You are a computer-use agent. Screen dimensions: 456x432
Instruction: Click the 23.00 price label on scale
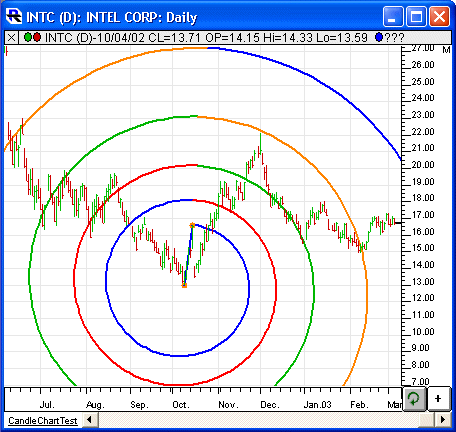[x=423, y=115]
